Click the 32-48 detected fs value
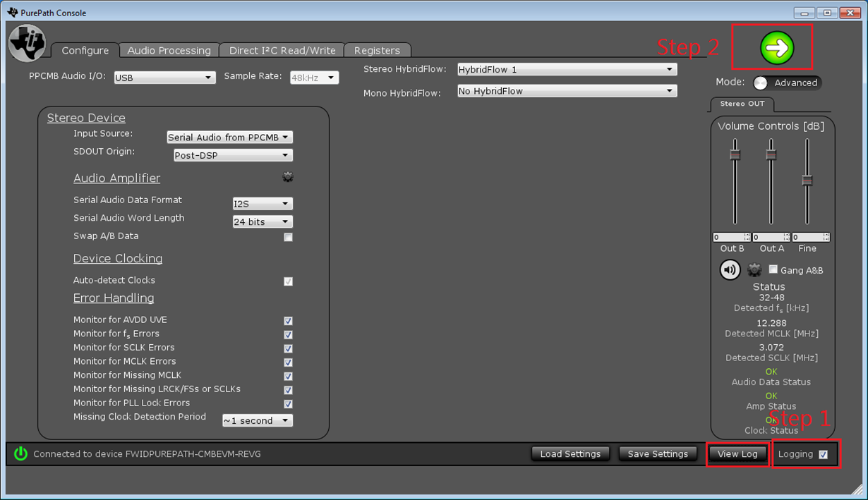Screen dimensions: 868x500 pos(771,298)
